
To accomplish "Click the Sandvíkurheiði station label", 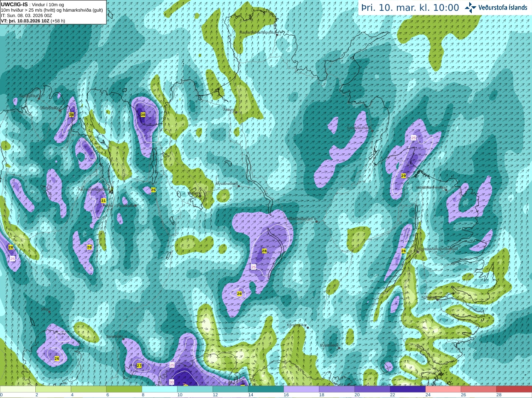I will 359,128.
